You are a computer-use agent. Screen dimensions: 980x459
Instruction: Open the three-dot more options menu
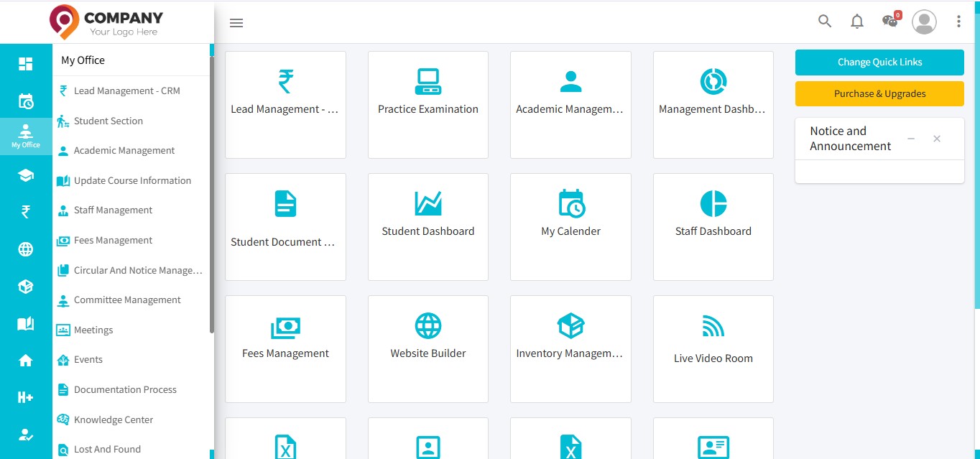958,22
